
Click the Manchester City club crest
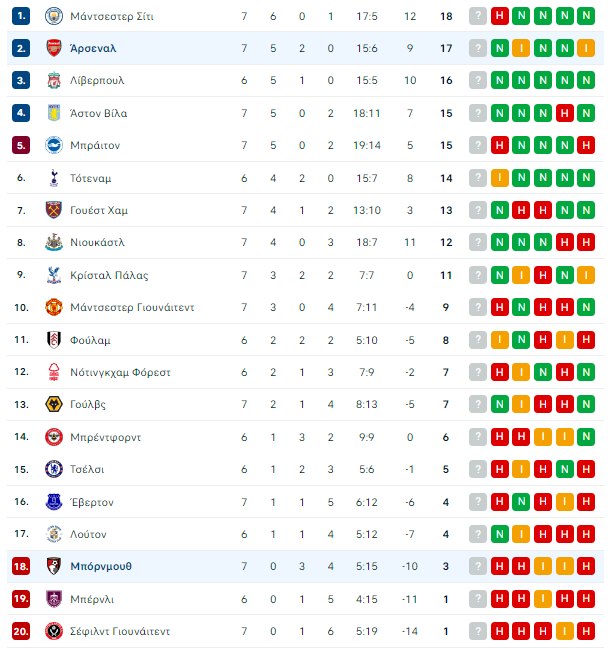pos(54,16)
